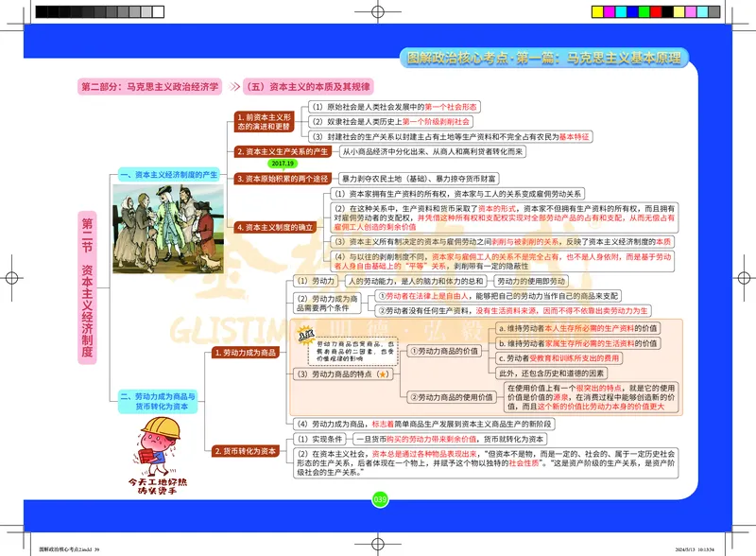Select item (4) 资本主义制度的确立
756x556 pixels.
[x=274, y=226]
